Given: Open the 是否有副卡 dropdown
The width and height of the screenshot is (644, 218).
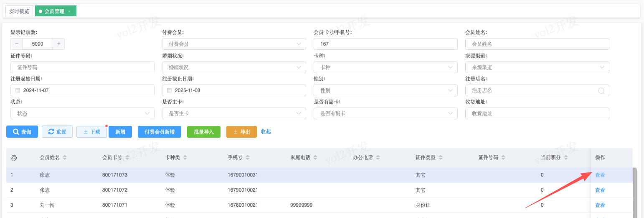Looking at the screenshot, I should 385,113.
